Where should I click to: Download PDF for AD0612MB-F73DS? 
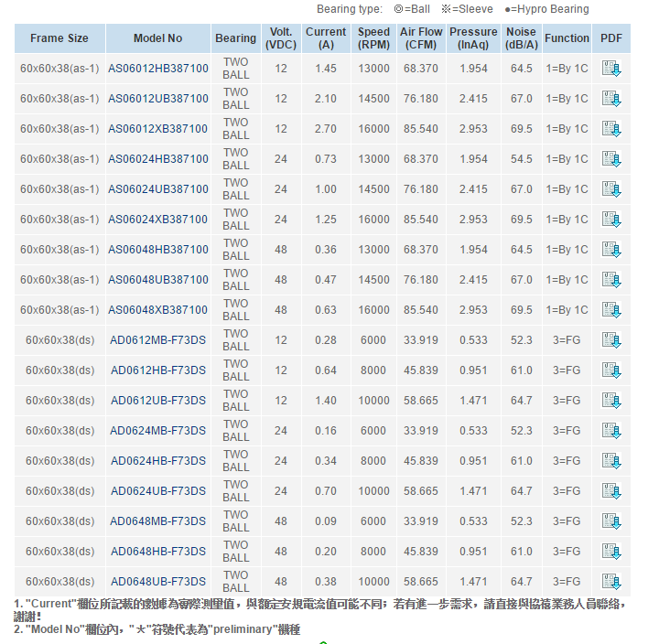(611, 340)
